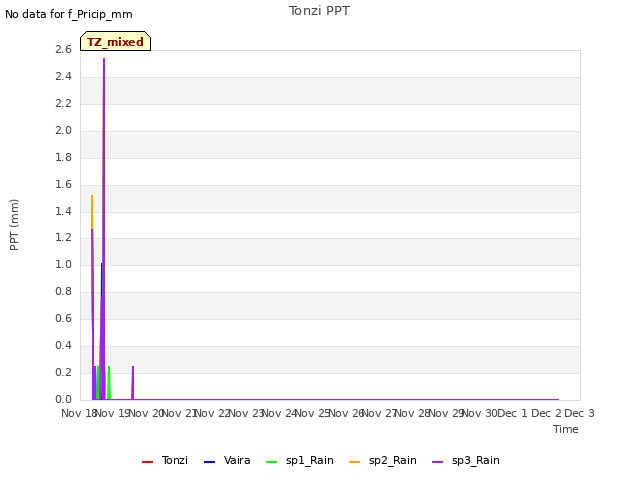
Task: Click the Dec 3 x-axis tick label
Action: pos(579,413)
